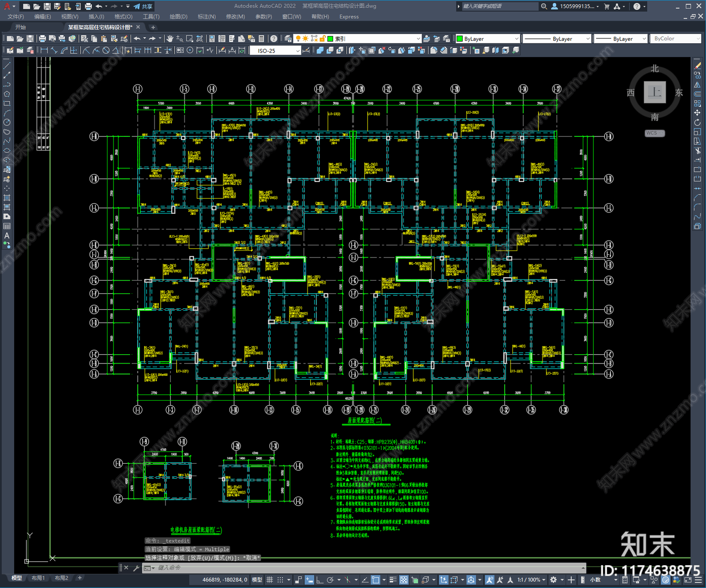This screenshot has width=706, height=588.
Task: Toggle polar tracking in status bar
Action: (x=330, y=580)
